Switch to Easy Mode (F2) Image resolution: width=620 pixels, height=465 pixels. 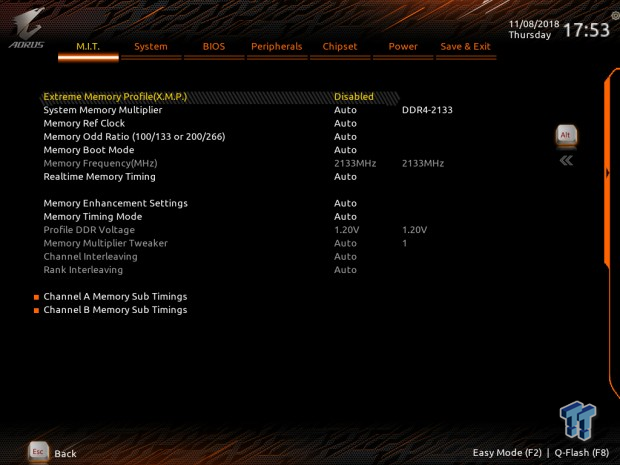(x=507, y=453)
